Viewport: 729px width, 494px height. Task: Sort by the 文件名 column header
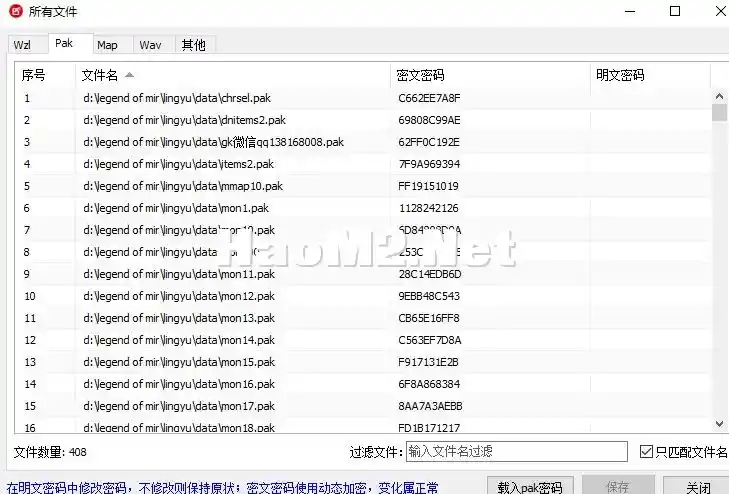pyautogui.click(x=233, y=75)
